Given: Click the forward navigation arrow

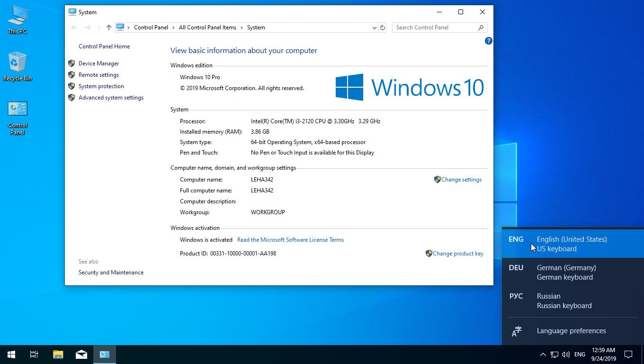Looking at the screenshot, I should click(88, 27).
